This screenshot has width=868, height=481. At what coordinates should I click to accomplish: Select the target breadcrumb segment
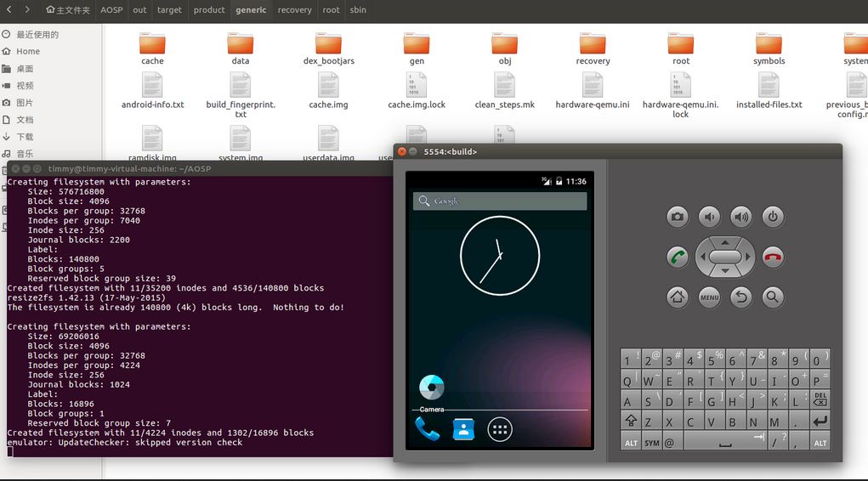point(169,10)
